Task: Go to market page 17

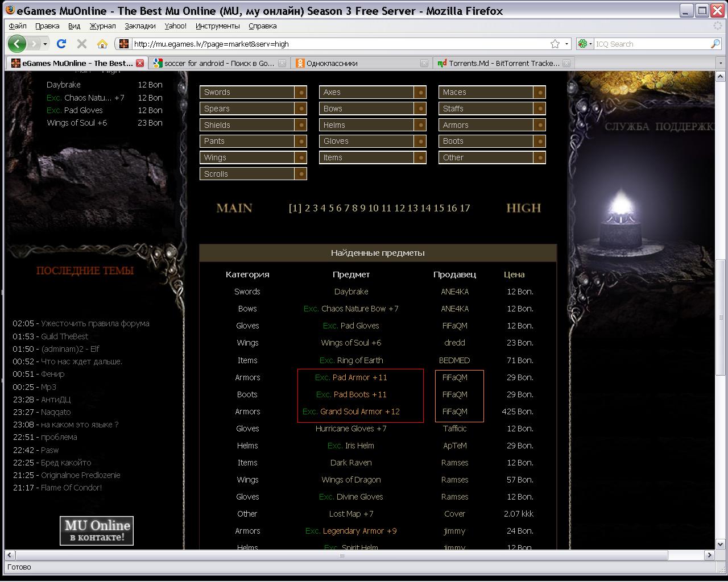Action: 465,208
